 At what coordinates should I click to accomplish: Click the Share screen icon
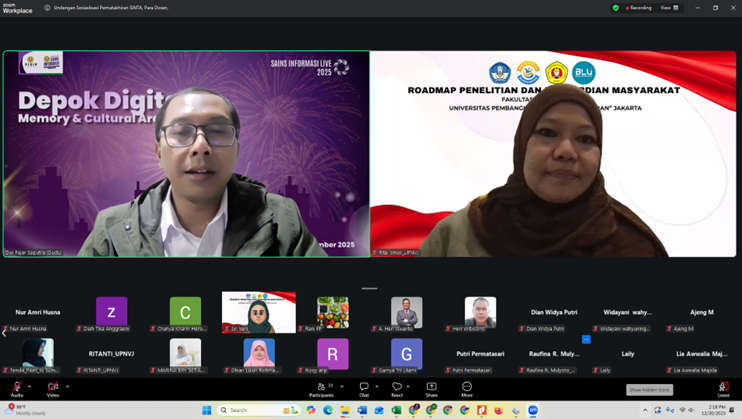[x=431, y=387]
